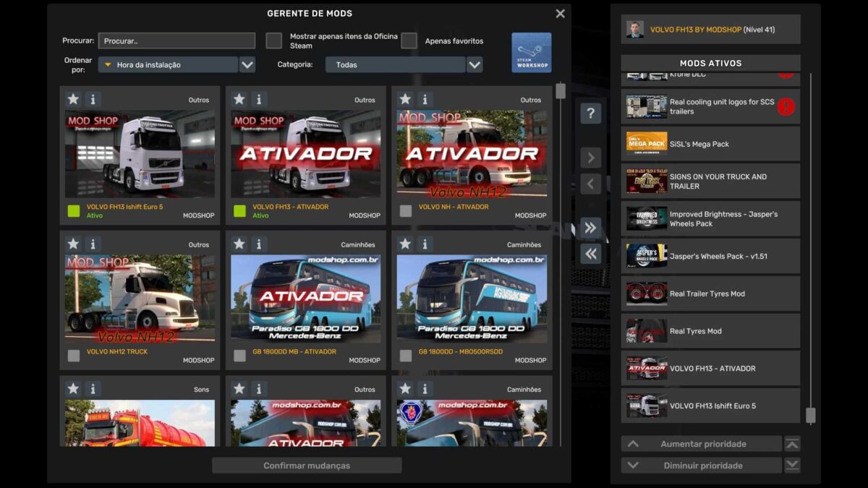
Task: Select Real Tyres Mod in active mods
Action: (x=710, y=331)
